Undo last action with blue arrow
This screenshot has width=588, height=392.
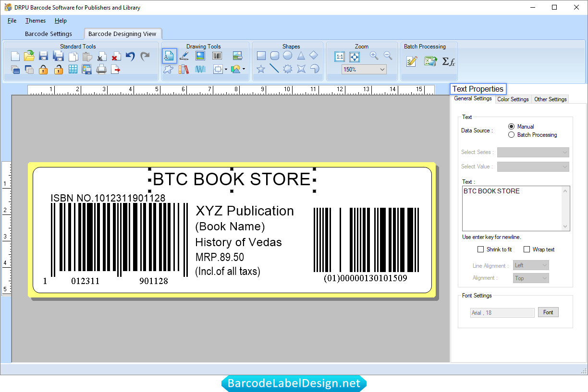[130, 56]
